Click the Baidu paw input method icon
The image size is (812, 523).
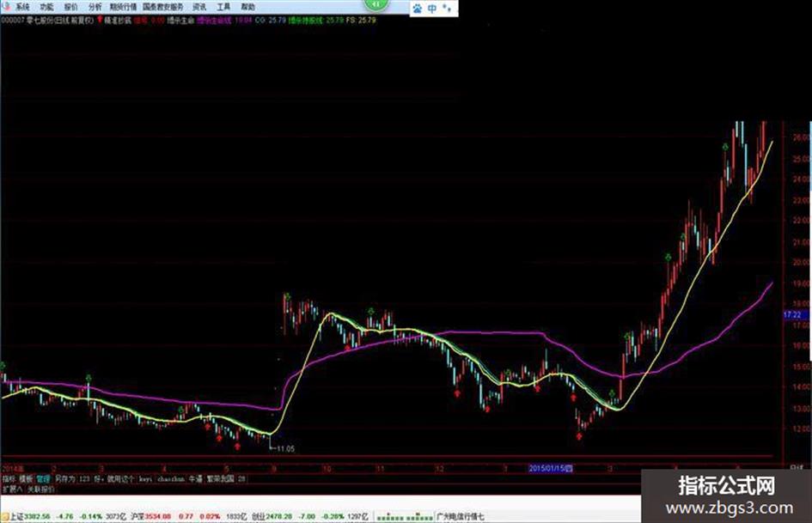click(x=418, y=9)
